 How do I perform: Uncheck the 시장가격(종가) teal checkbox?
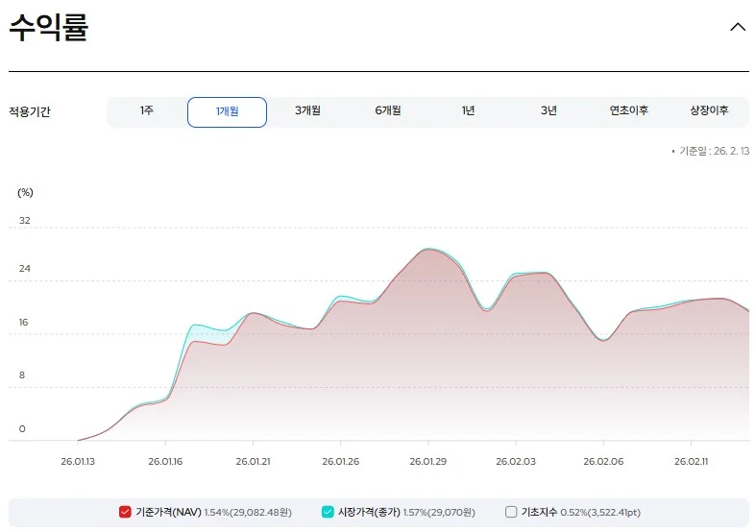[x=328, y=512]
